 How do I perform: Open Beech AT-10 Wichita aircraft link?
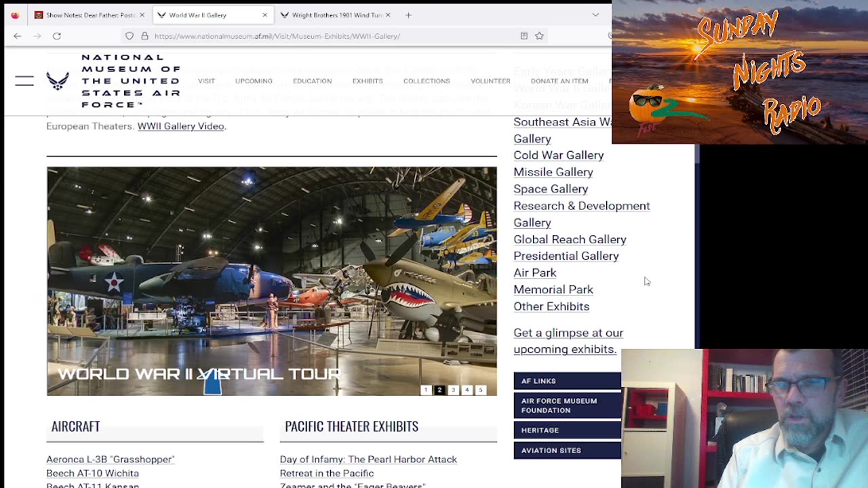92,473
